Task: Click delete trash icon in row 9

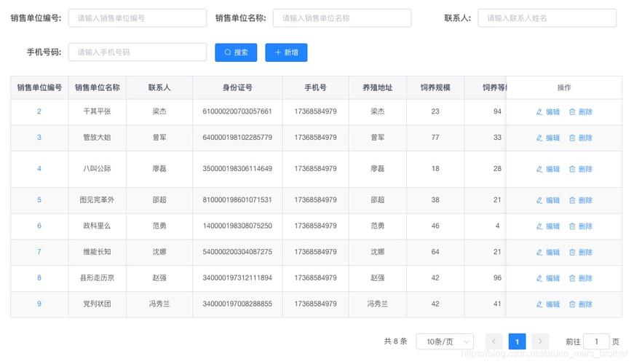Action: [x=572, y=304]
